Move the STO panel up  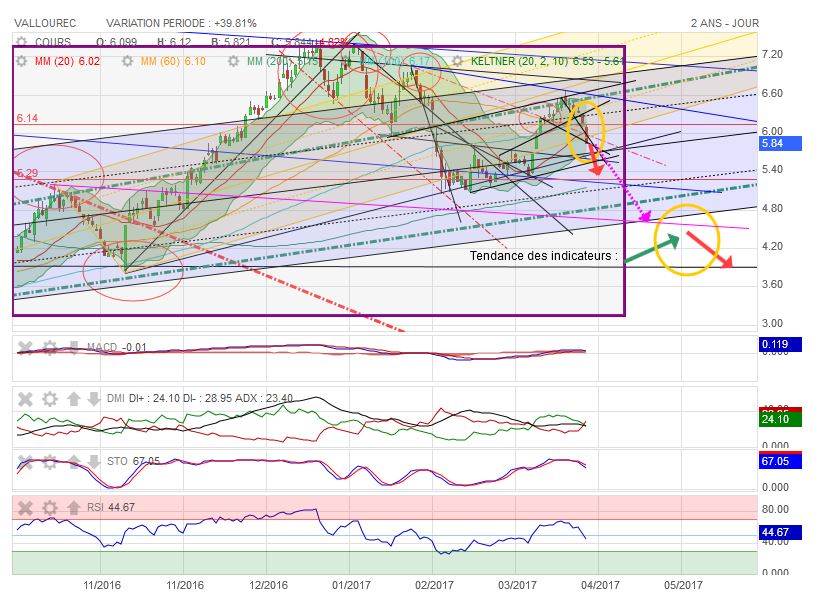click(73, 462)
